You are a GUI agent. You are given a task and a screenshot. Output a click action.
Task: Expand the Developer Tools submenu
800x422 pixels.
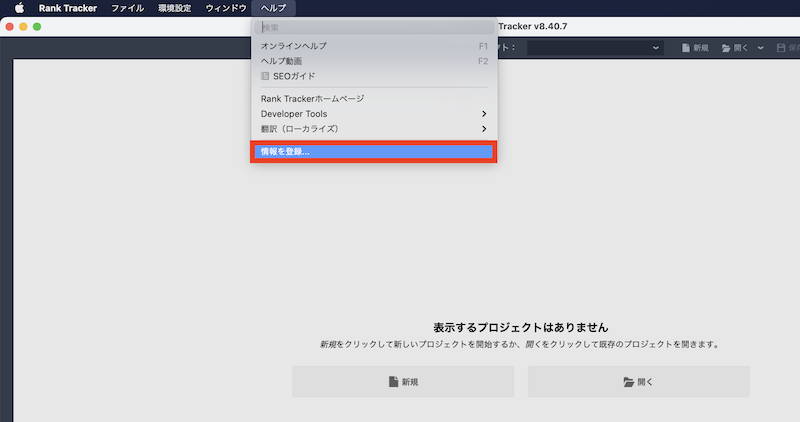[374, 114]
